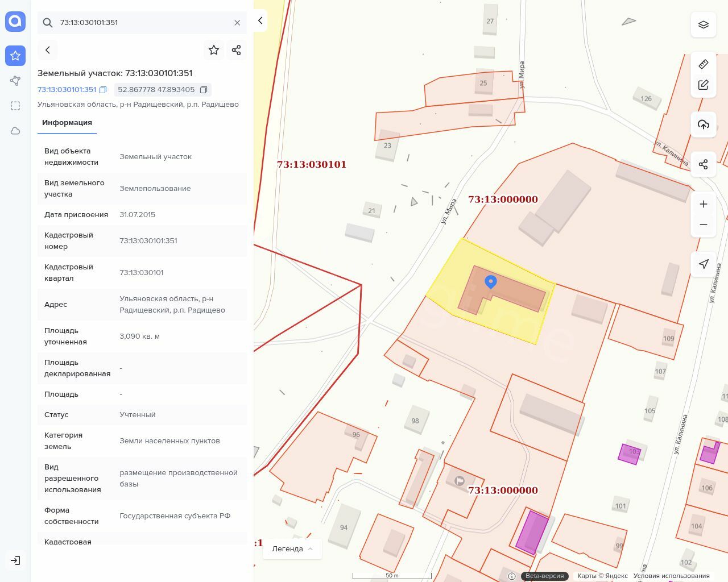Open the map layers button

(704, 24)
